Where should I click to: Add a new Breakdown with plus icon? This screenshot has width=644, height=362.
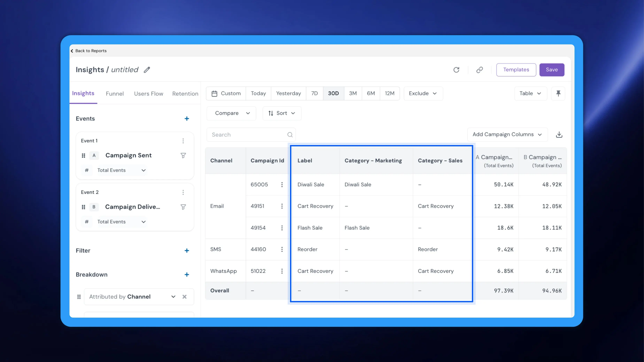(x=187, y=275)
